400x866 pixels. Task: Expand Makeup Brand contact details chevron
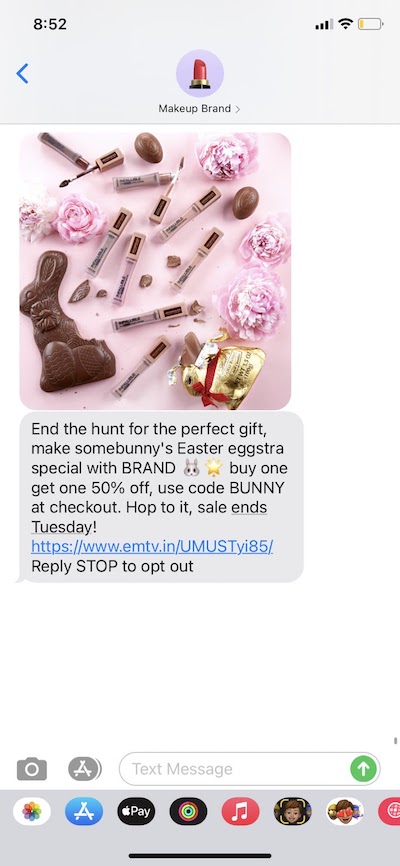[x=238, y=109]
